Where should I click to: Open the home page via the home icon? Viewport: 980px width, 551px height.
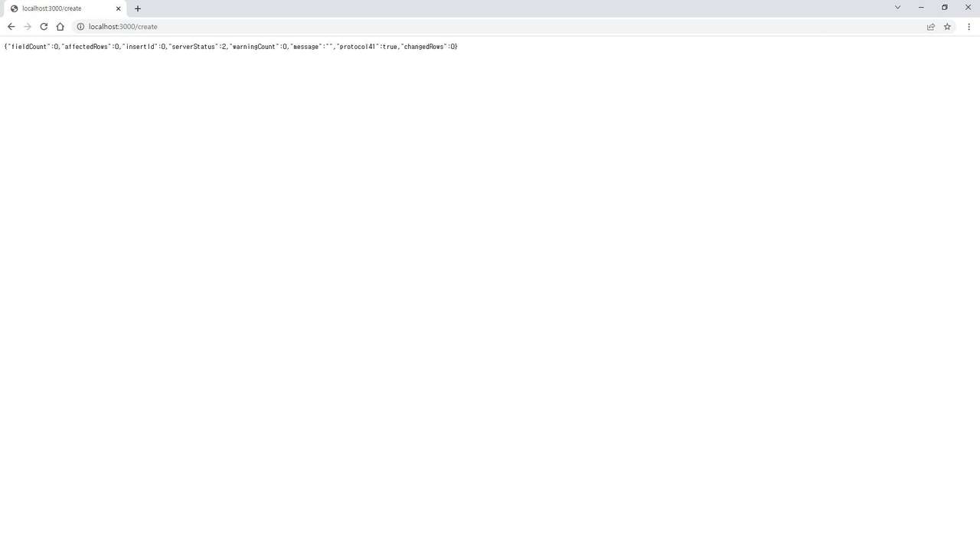click(60, 26)
